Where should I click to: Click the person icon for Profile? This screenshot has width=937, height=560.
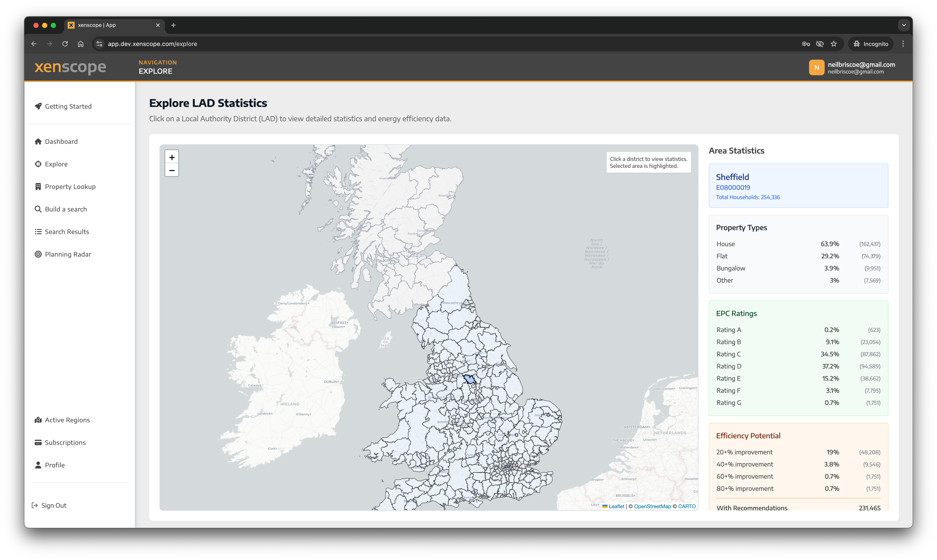(x=38, y=465)
